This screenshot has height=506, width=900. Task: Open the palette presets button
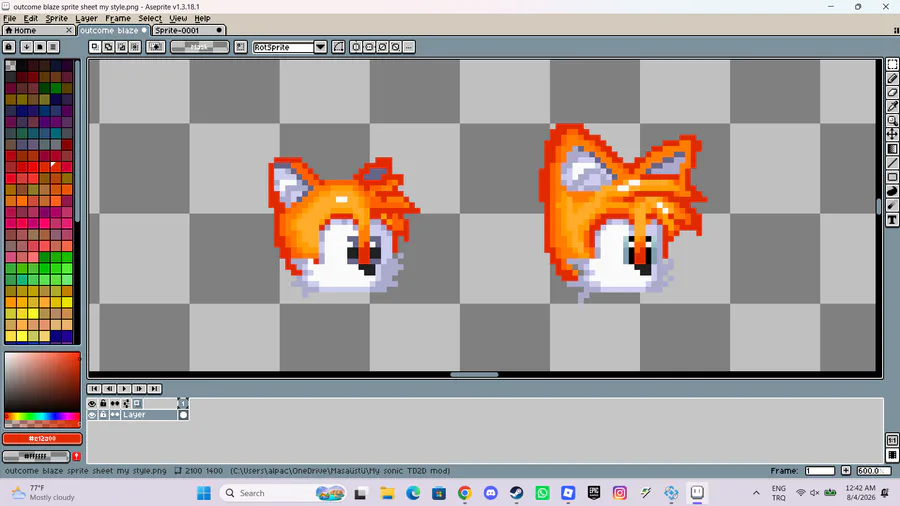40,47
